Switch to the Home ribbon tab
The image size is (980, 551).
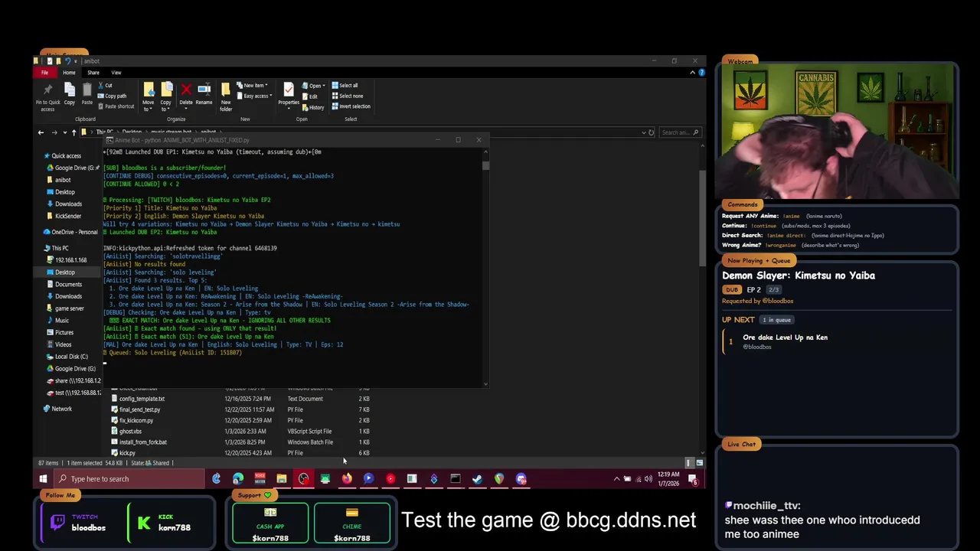(x=69, y=73)
